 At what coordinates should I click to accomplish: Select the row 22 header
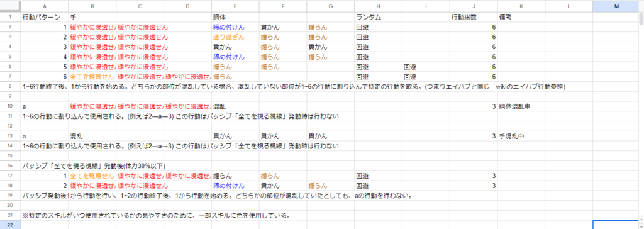tap(10, 225)
